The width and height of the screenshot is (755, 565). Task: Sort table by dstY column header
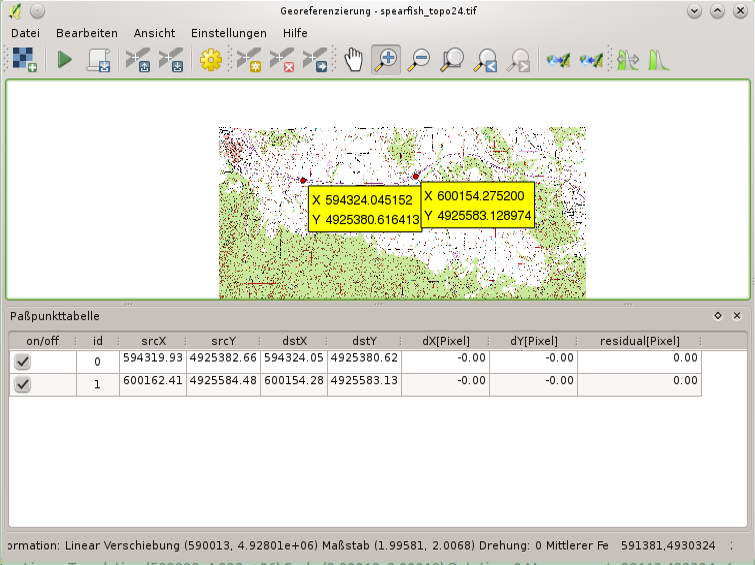tap(364, 341)
